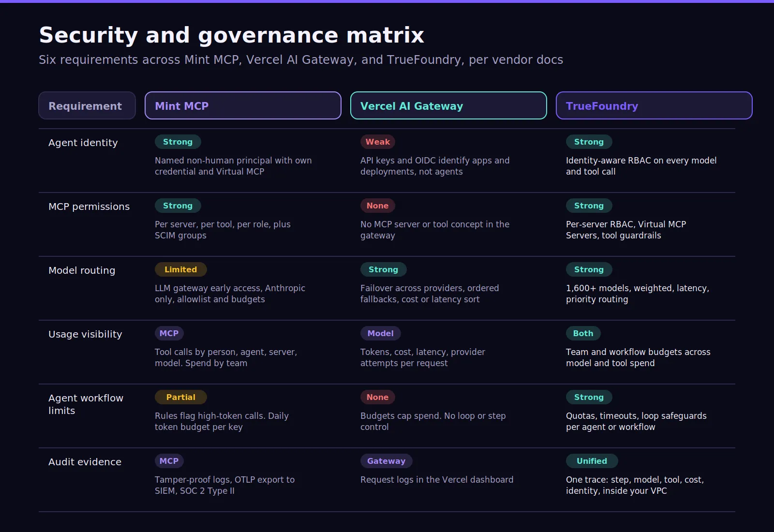Click the 'None' badge in MCP permissions row
The image size is (774, 532).
[377, 206]
